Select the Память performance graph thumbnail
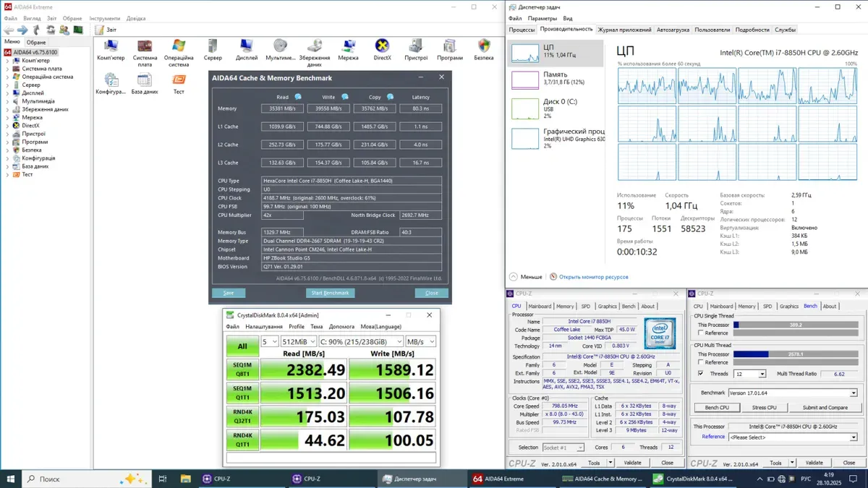This screenshot has height=488, width=868. 526,79
